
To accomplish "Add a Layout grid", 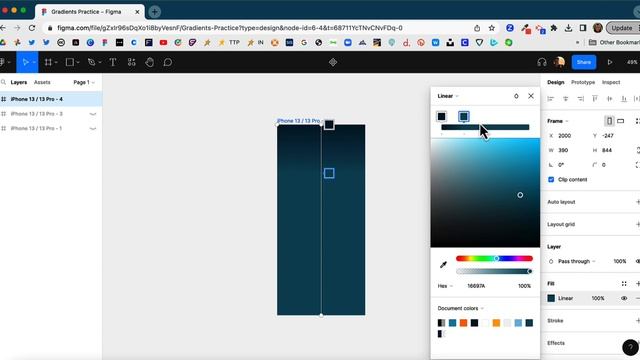I will click(638, 224).
